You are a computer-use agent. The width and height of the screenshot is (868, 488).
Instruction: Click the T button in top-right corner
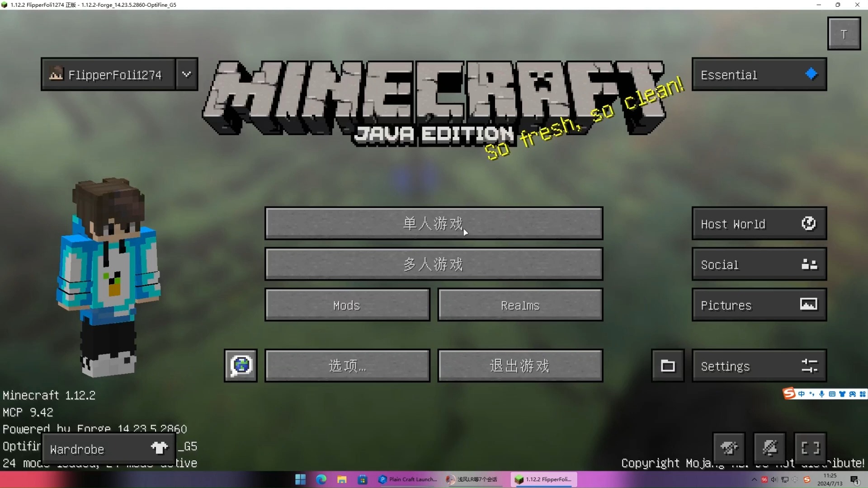click(x=844, y=34)
